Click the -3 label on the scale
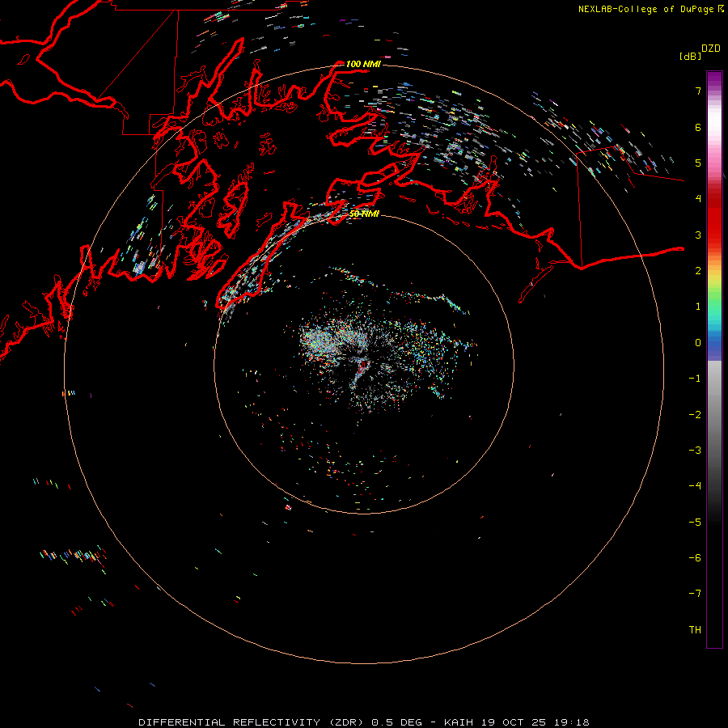Image resolution: width=728 pixels, height=728 pixels. pos(695,451)
